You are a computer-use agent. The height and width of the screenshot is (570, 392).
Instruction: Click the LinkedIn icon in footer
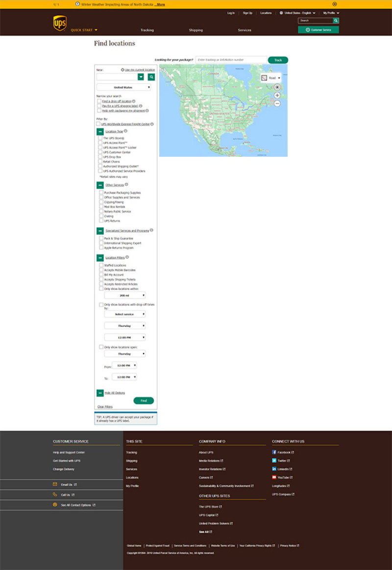point(274,469)
